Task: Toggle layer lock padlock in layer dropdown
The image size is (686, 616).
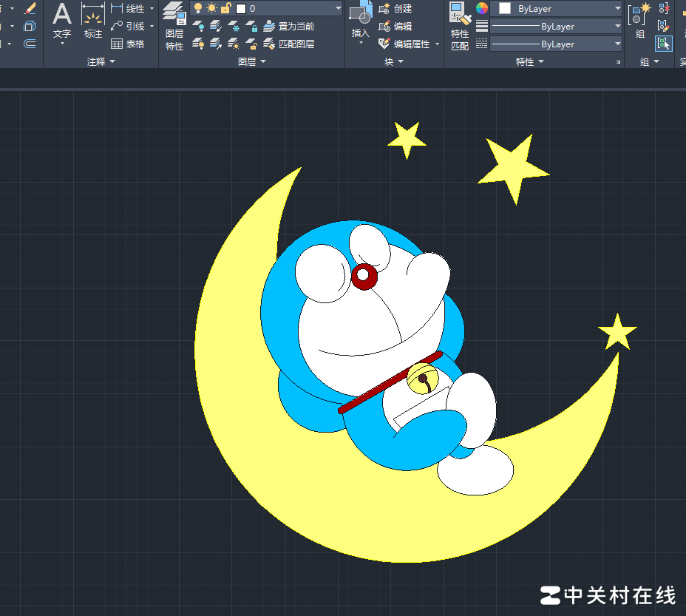Action: [225, 8]
